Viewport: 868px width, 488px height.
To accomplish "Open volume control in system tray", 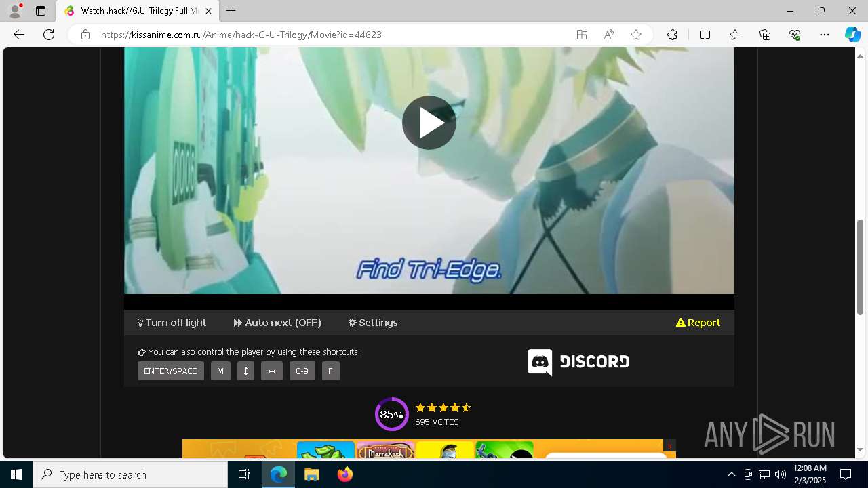I will 780,474.
